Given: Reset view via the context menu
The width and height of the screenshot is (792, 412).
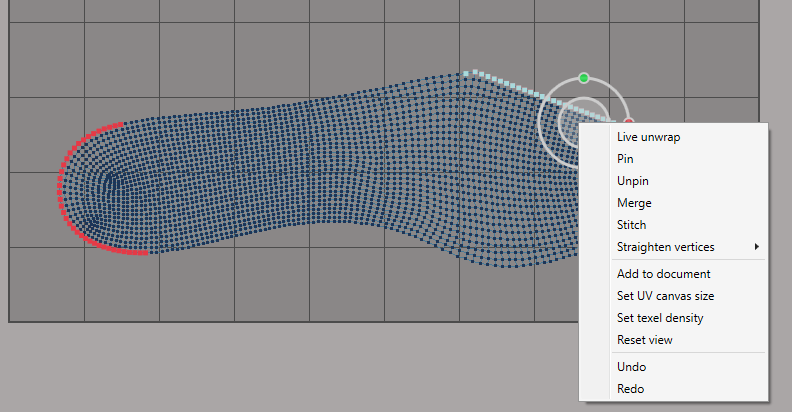Looking at the screenshot, I should [645, 340].
